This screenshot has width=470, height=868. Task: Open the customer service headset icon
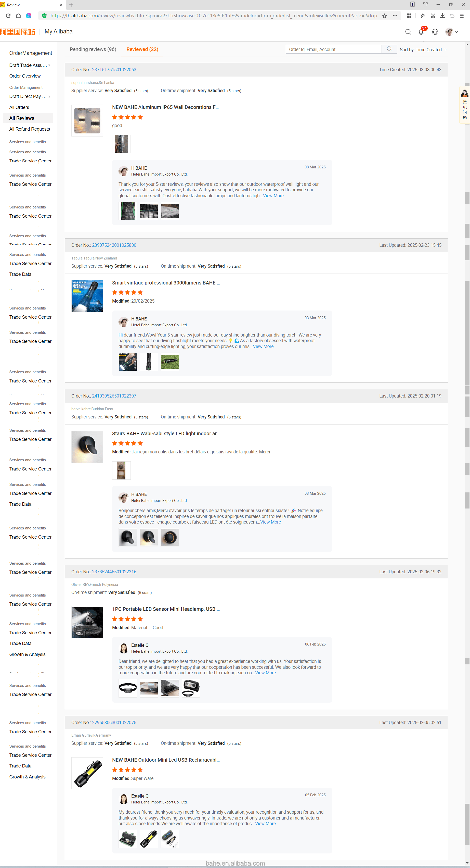tap(435, 32)
